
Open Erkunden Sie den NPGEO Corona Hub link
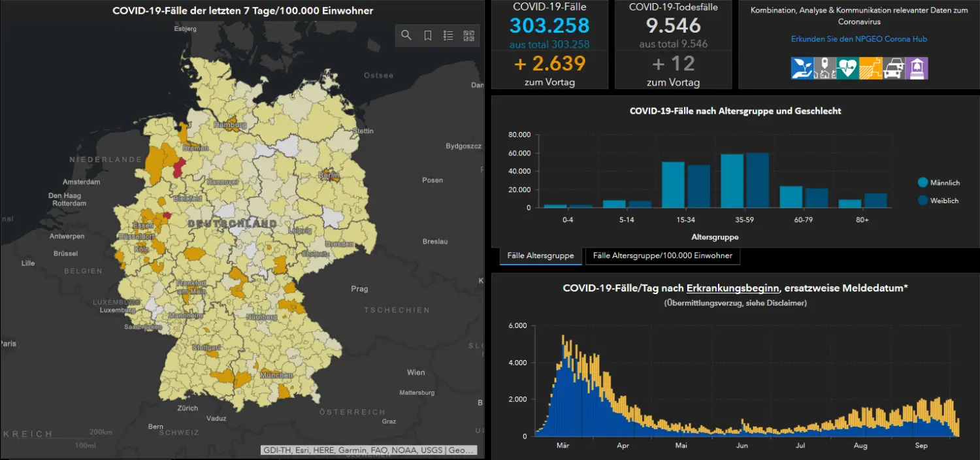pyautogui.click(x=858, y=39)
